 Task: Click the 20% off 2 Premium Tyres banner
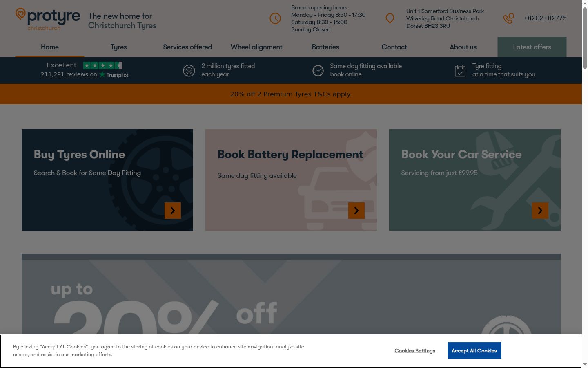tap(291, 94)
